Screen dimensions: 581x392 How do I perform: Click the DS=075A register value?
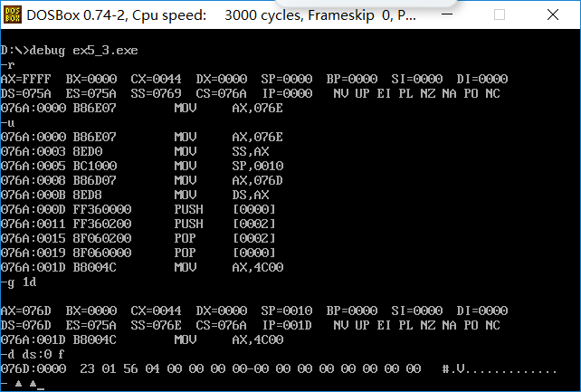pyautogui.click(x=25, y=93)
